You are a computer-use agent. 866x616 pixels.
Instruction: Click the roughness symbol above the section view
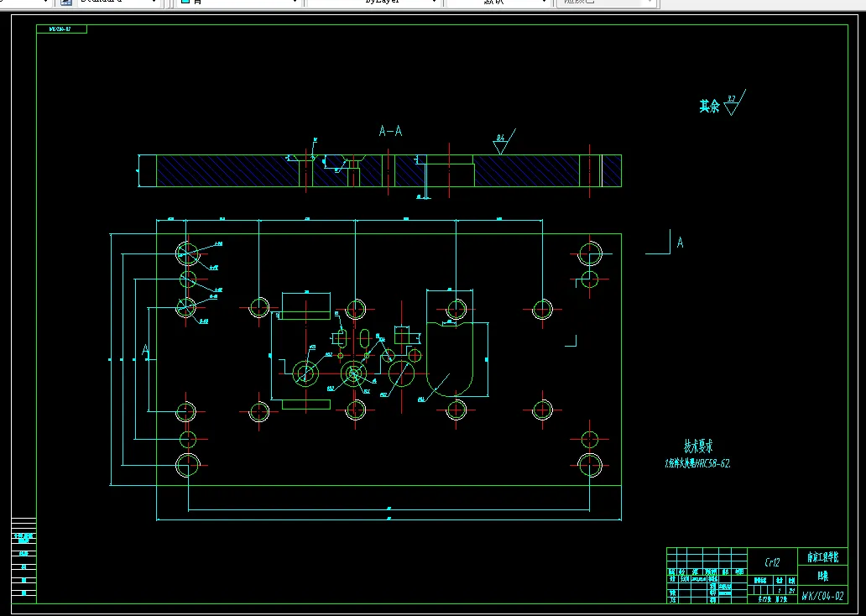point(503,142)
